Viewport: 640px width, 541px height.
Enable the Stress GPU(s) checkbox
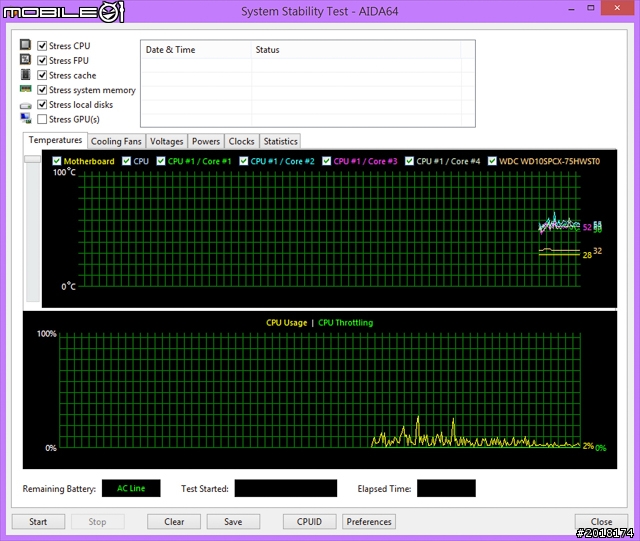point(42,119)
